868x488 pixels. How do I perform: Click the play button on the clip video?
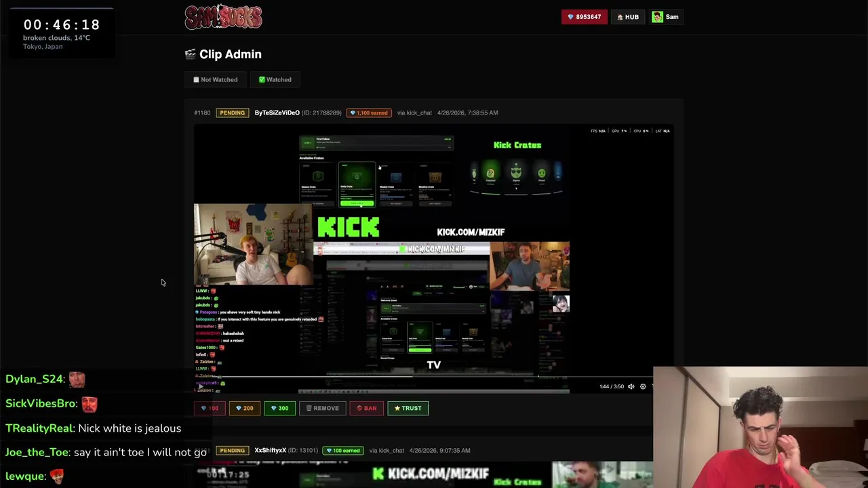tap(199, 386)
